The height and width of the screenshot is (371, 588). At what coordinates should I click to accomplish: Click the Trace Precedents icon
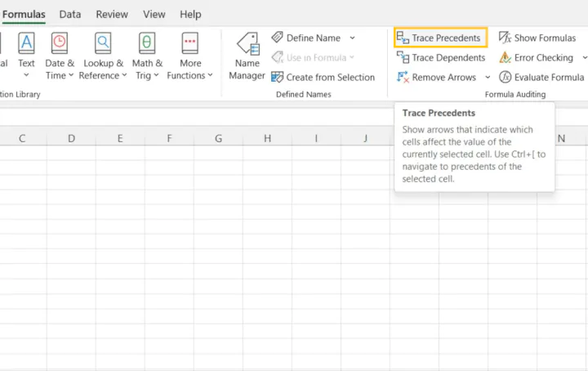pos(403,38)
